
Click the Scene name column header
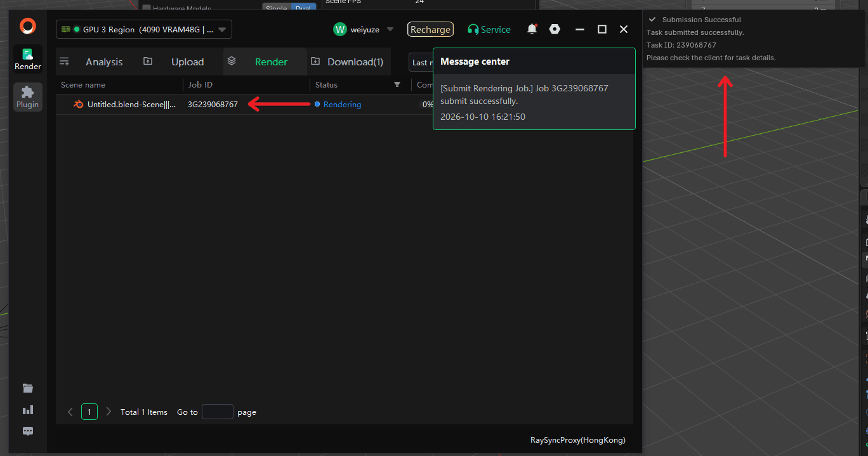pyautogui.click(x=83, y=84)
